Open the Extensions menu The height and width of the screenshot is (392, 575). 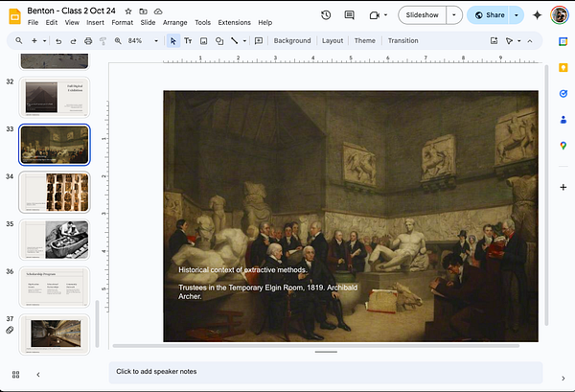tap(234, 22)
